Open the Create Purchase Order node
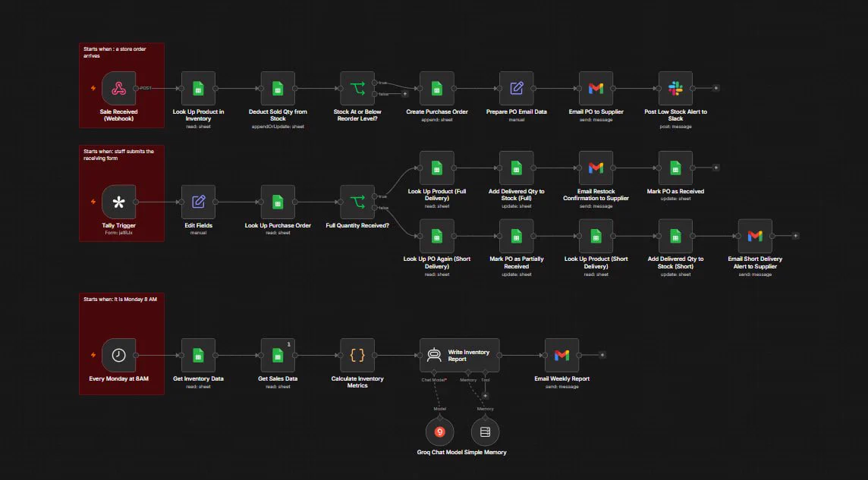Screen dimensions: 868x480 pyautogui.click(x=437, y=89)
